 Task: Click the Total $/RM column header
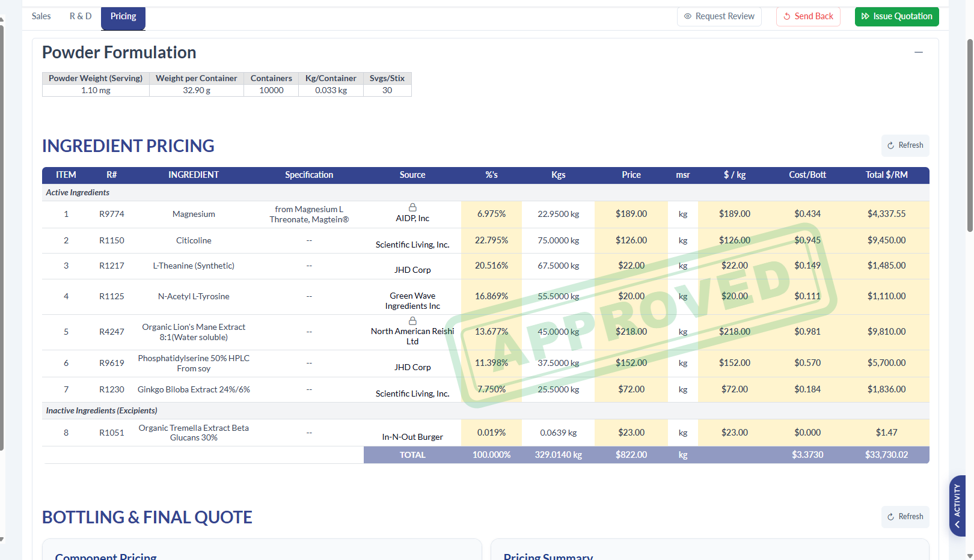point(887,175)
